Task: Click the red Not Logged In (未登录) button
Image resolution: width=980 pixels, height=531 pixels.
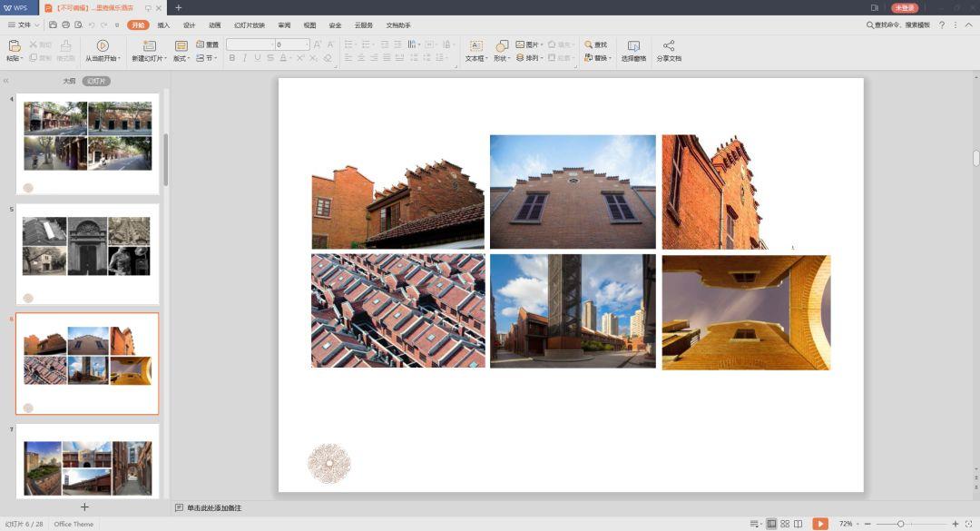Action: pyautogui.click(x=905, y=7)
